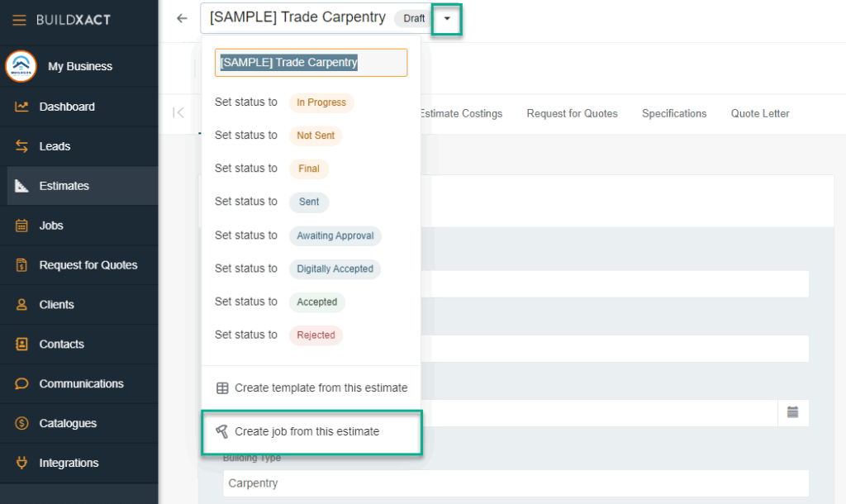Open the Communications panel
Image resolution: width=846 pixels, height=504 pixels.
click(x=79, y=383)
